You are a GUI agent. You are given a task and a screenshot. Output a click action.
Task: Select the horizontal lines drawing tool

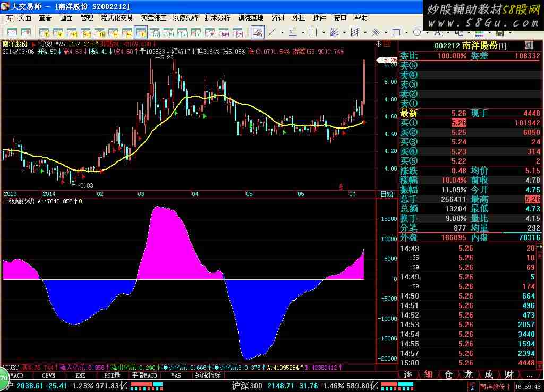[x=293, y=32]
